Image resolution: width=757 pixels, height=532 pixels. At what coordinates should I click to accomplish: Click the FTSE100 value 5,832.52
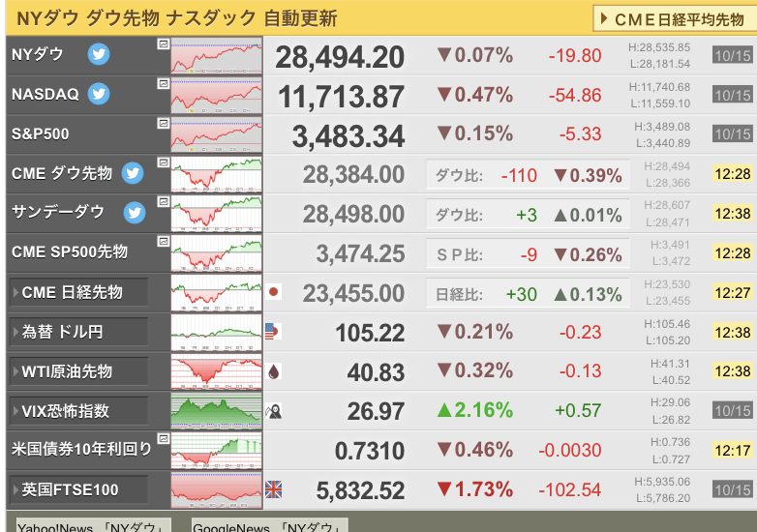(x=360, y=491)
